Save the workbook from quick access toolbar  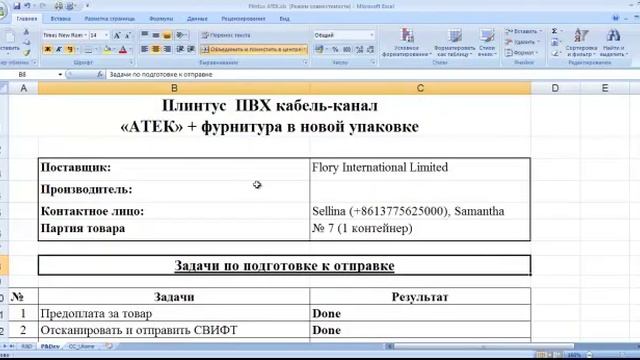point(17,6)
